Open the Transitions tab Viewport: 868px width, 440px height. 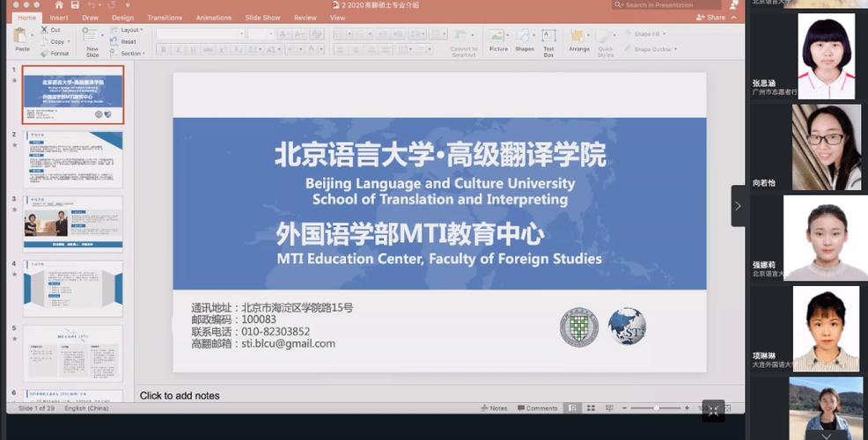165,18
